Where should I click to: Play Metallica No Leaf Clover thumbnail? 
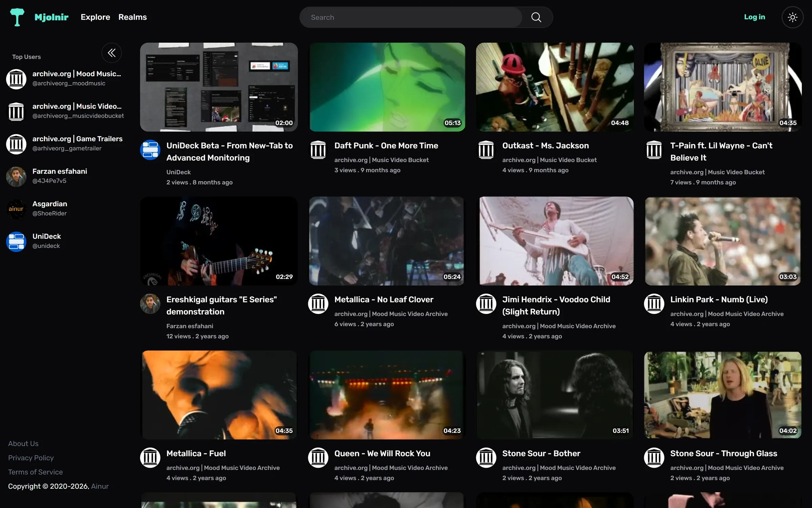coord(386,241)
